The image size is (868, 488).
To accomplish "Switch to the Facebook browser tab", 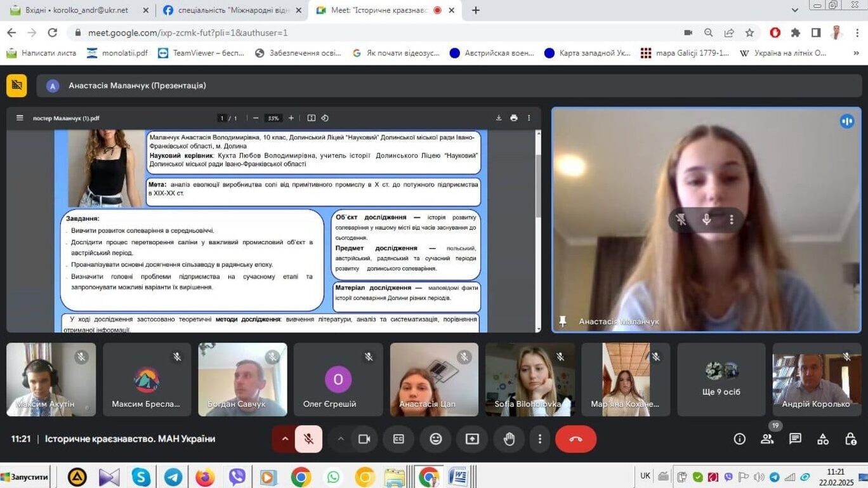I will [230, 10].
